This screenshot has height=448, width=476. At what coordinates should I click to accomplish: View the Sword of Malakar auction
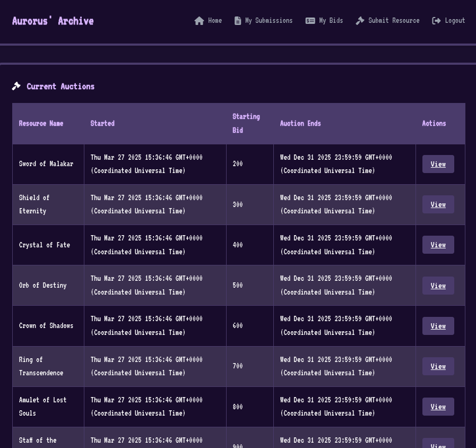click(438, 164)
